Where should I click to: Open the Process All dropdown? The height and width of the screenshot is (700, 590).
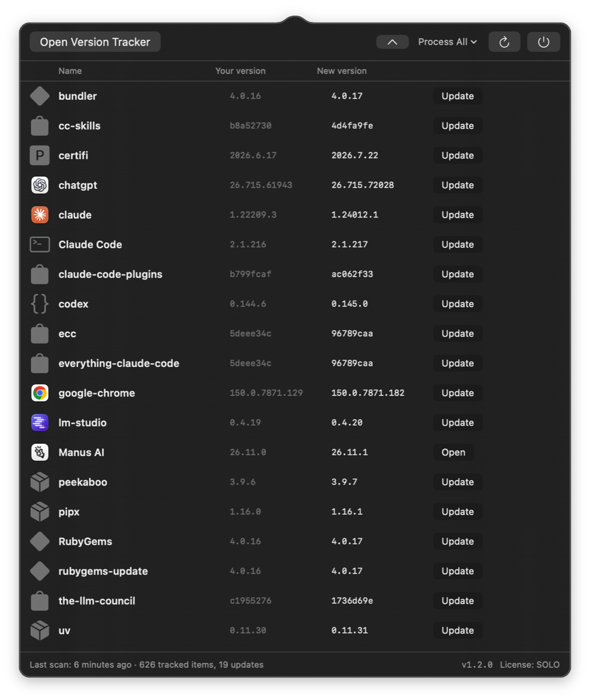pyautogui.click(x=448, y=42)
